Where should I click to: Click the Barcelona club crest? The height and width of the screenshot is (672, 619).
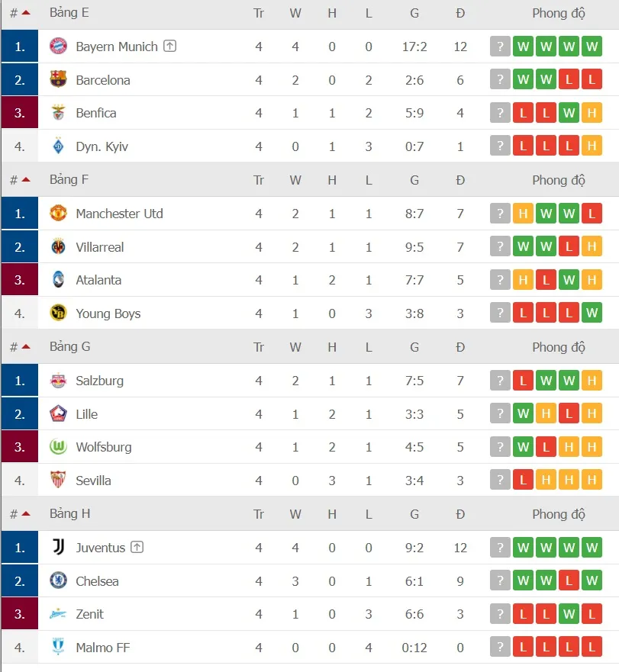coord(59,79)
